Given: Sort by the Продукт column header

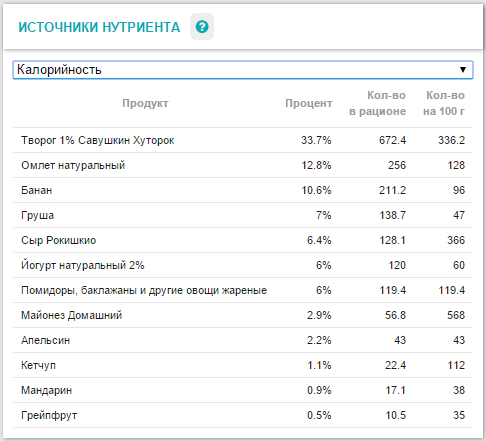Looking at the screenshot, I should tap(145, 103).
